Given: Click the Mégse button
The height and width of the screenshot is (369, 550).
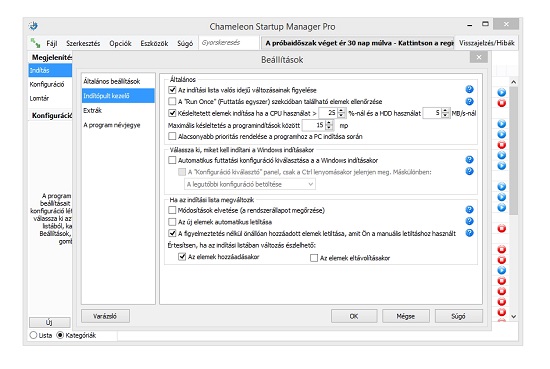Looking at the screenshot, I should 406,316.
